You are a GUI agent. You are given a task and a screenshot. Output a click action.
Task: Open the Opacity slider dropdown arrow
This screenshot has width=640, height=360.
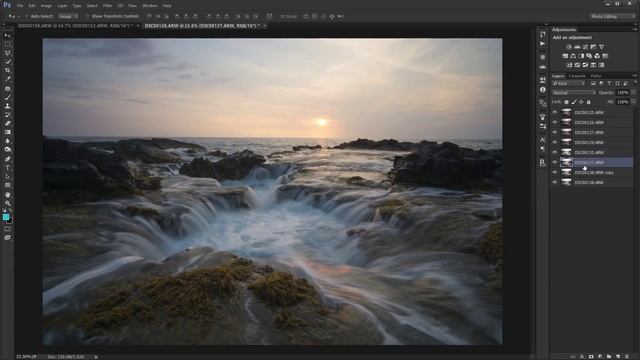tap(633, 93)
